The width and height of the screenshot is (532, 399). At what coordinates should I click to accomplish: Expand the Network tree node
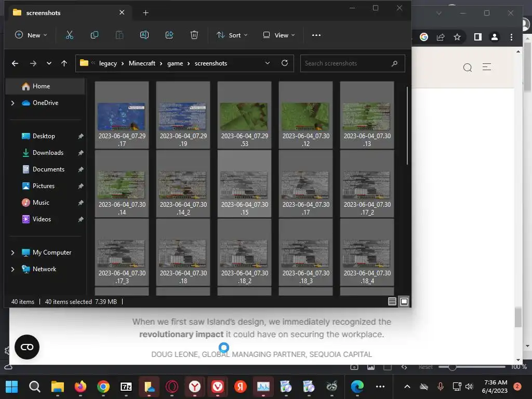pyautogui.click(x=12, y=269)
